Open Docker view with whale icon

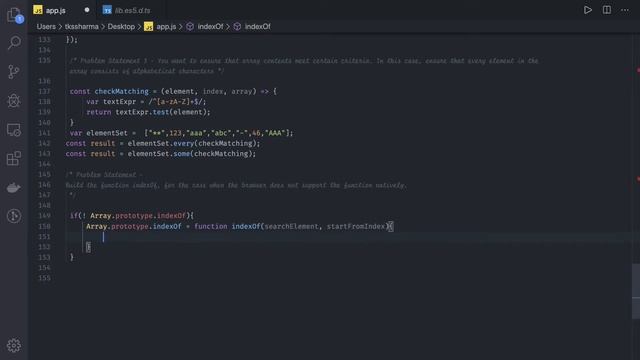pyautogui.click(x=14, y=188)
